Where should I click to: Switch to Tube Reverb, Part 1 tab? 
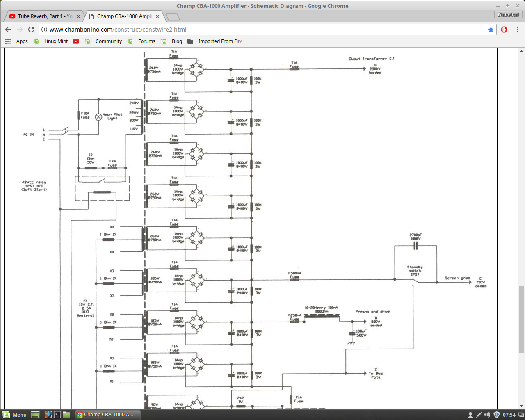coord(44,16)
